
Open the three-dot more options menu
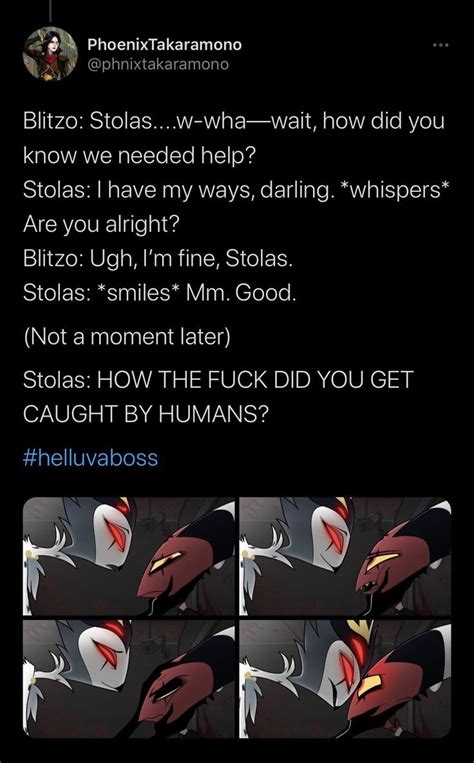(x=441, y=45)
